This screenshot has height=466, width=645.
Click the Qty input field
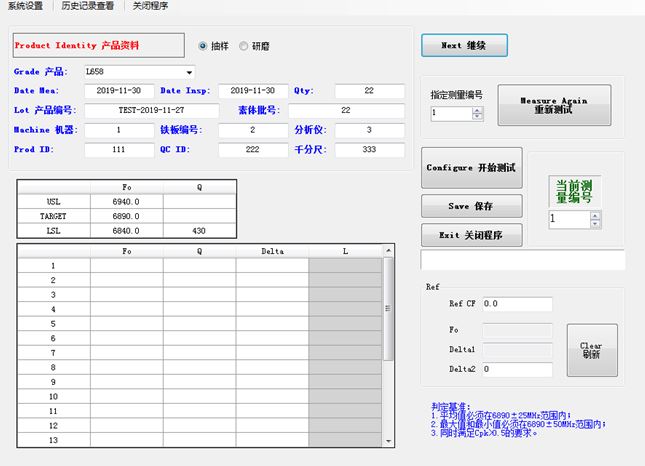[x=369, y=91]
